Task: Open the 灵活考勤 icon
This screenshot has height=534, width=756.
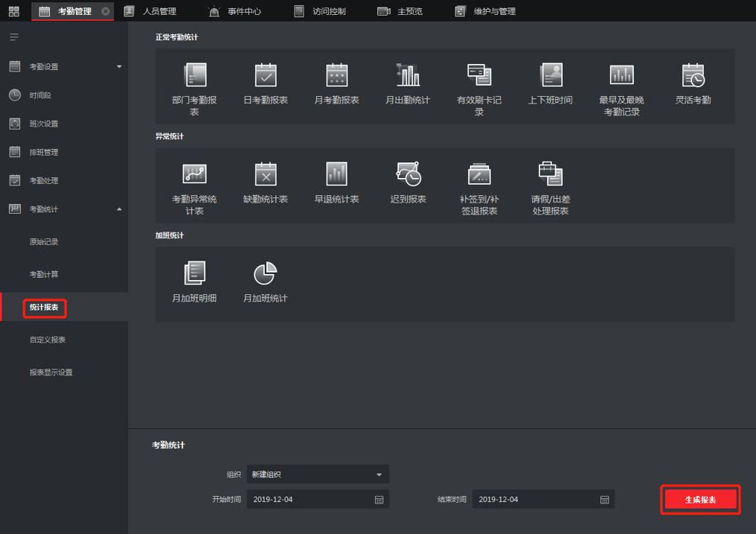Action: pyautogui.click(x=693, y=75)
